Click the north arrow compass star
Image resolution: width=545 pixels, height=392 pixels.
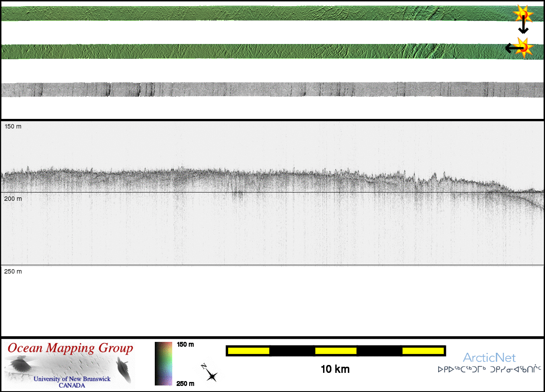(211, 374)
